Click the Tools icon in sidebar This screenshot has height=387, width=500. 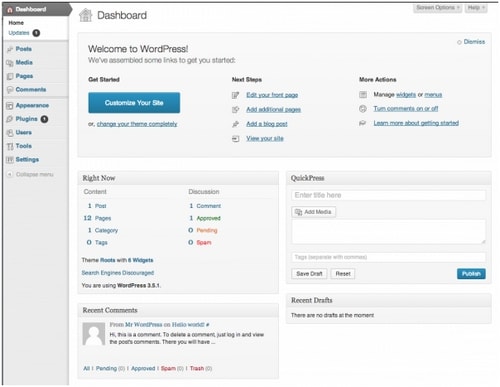(10, 146)
